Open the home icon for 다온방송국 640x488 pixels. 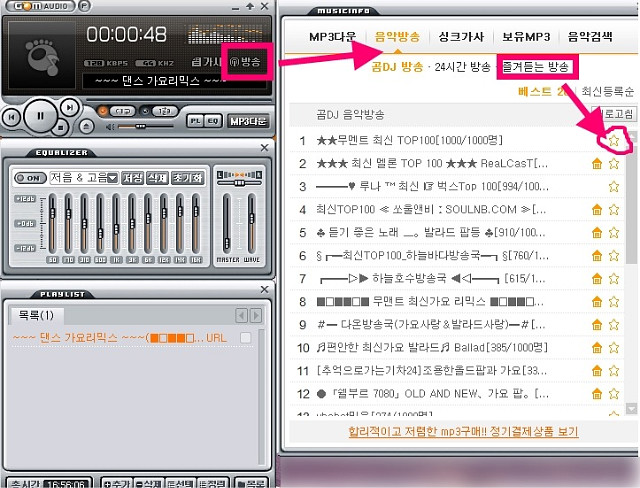click(x=597, y=325)
